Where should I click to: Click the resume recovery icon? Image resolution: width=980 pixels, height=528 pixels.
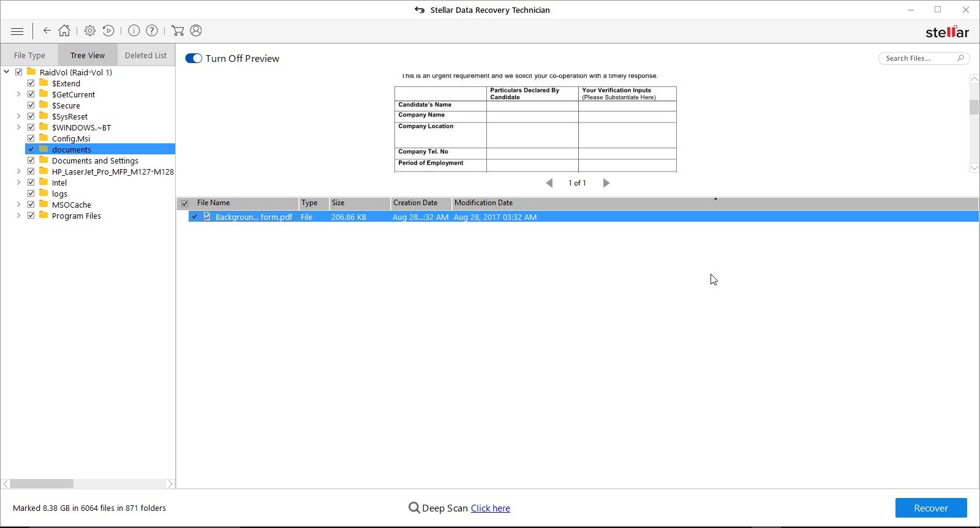(x=108, y=31)
